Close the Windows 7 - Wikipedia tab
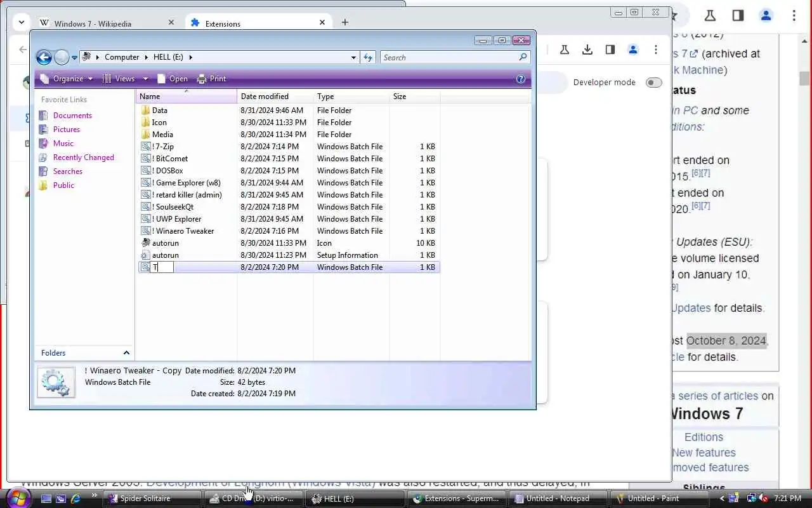 [171, 22]
